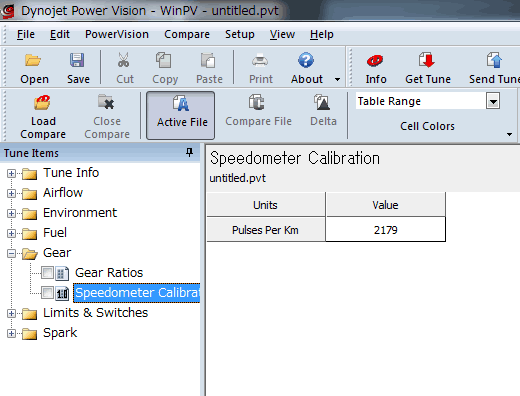Click the Cell Colors label
This screenshot has height=396, width=520.
pos(427,126)
